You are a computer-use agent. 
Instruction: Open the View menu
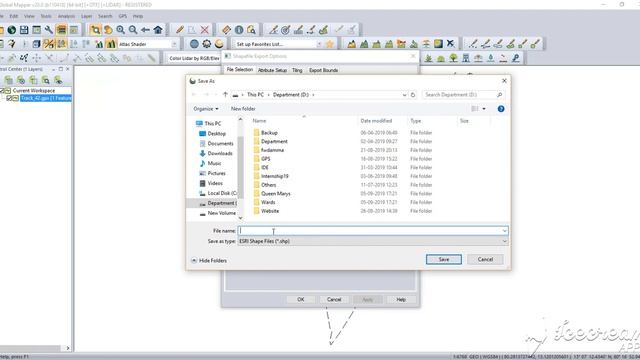coord(29,16)
